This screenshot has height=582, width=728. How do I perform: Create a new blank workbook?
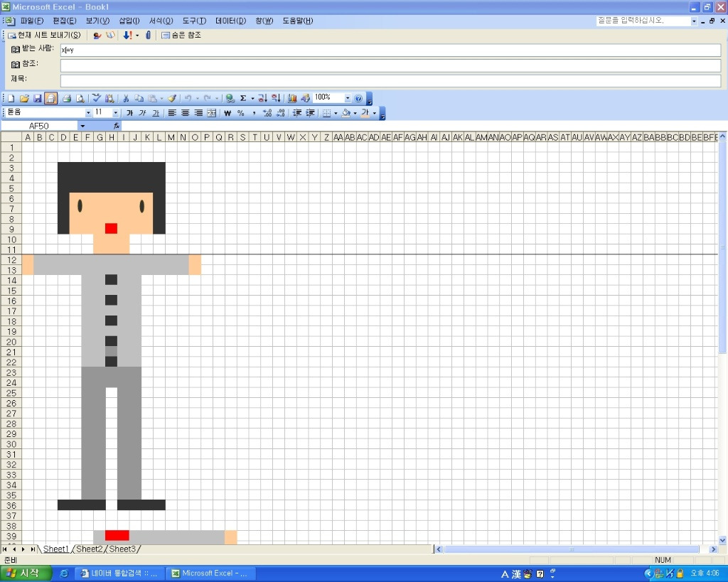click(11, 98)
